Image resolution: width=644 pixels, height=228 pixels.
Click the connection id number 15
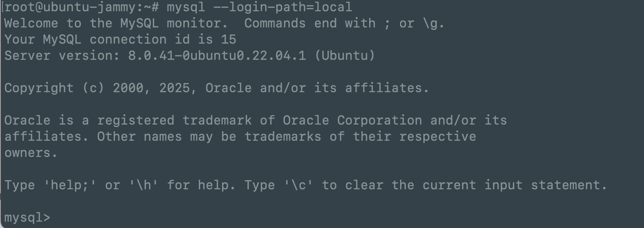click(x=228, y=39)
